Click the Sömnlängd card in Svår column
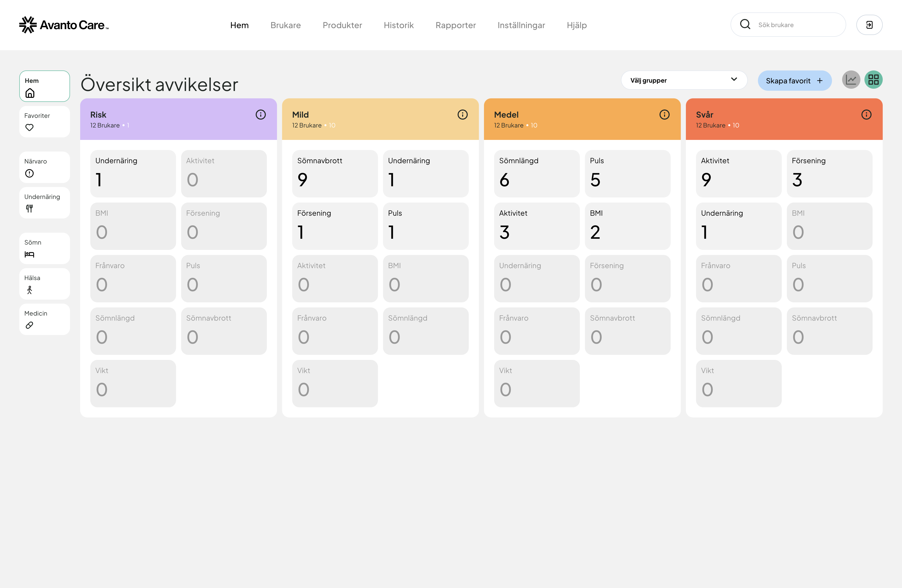 pos(739,331)
